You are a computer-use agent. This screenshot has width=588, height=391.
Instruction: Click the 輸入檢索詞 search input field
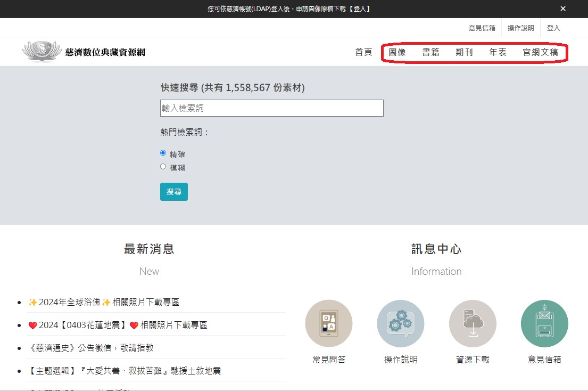click(272, 108)
